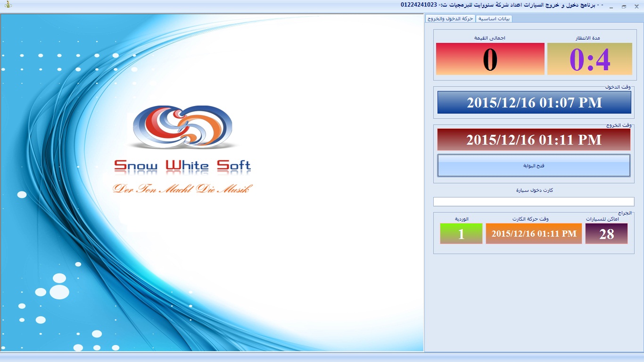The width and height of the screenshot is (644, 362).
Task: Switch to the حركة الدخول والخروج tab
Action: (x=450, y=19)
